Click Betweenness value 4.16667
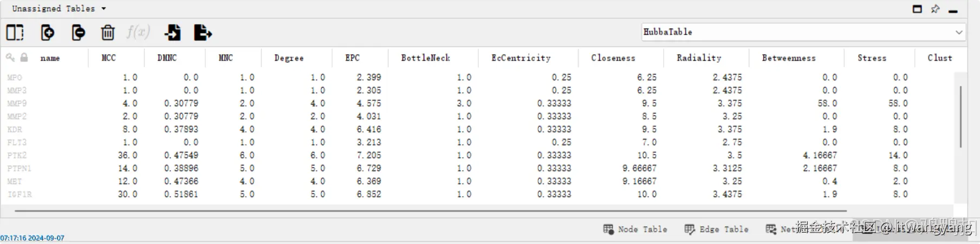Viewport: 980px width, 244px height. pos(820,155)
